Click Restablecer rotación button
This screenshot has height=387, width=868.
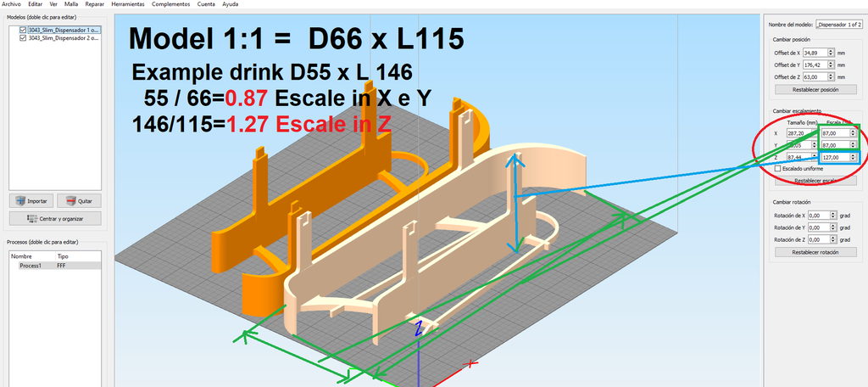(x=815, y=252)
